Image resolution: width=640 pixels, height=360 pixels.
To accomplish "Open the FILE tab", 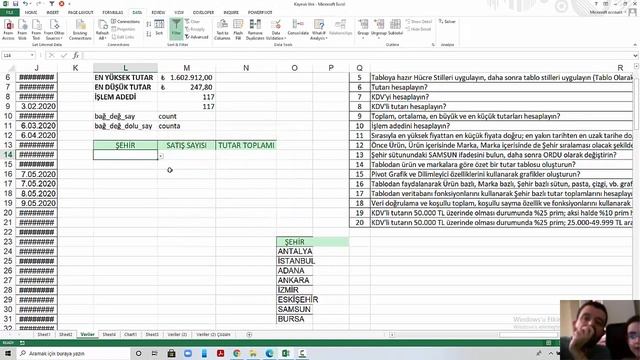I will point(9,12).
